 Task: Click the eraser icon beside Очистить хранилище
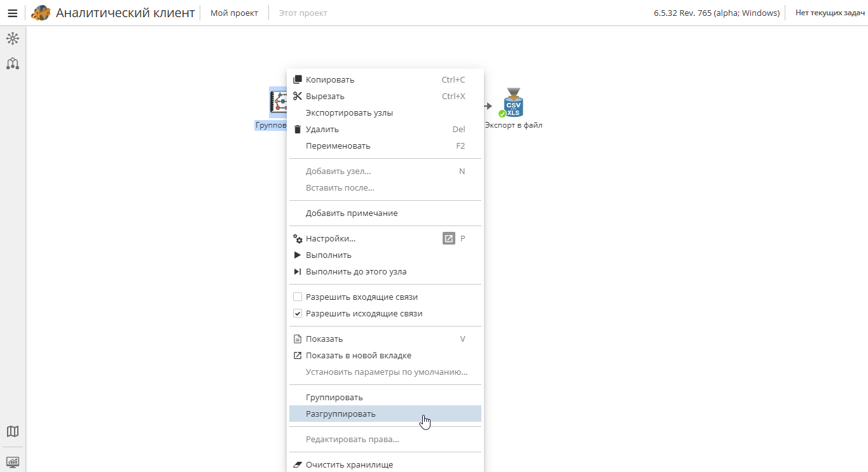(x=297, y=464)
